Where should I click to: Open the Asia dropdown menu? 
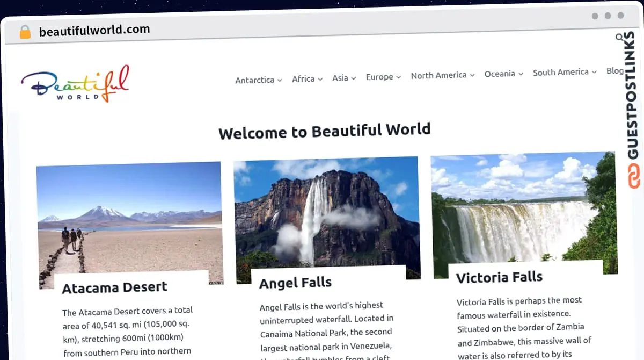tap(344, 78)
